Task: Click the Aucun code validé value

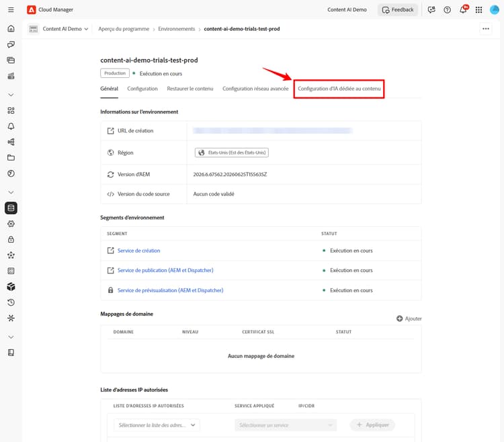Action: (214, 194)
